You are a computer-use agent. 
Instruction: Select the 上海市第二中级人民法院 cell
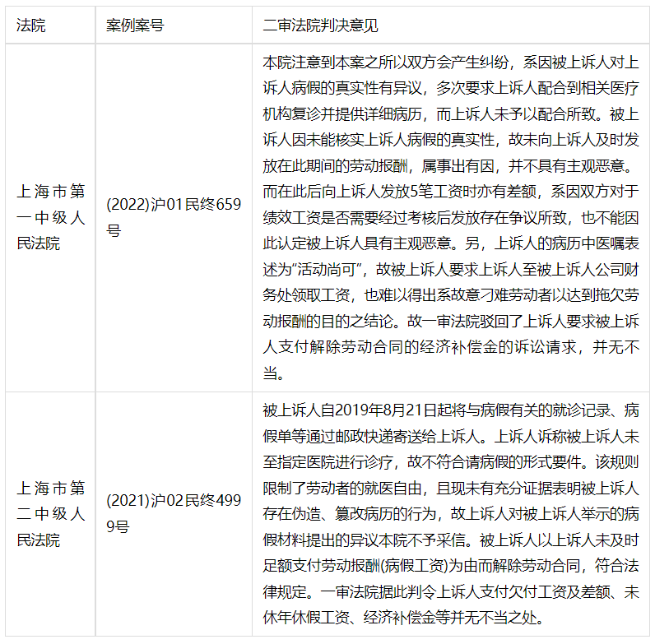pos(50,514)
